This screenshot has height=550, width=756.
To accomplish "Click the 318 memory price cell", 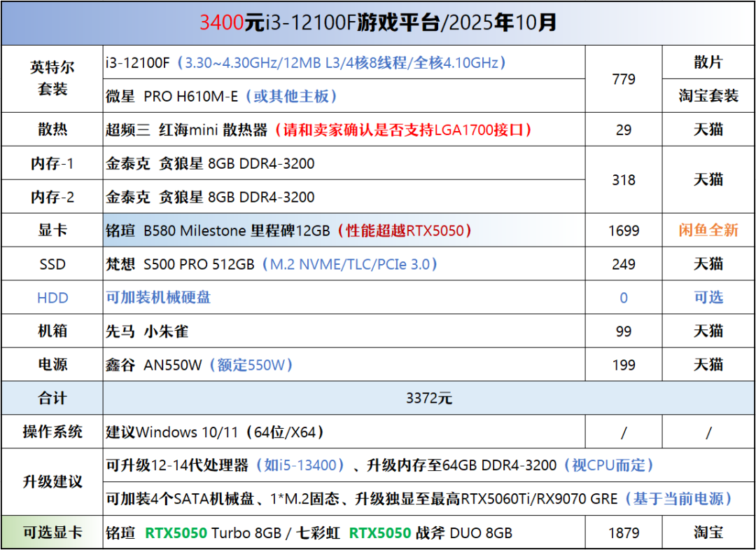I will (x=623, y=180).
